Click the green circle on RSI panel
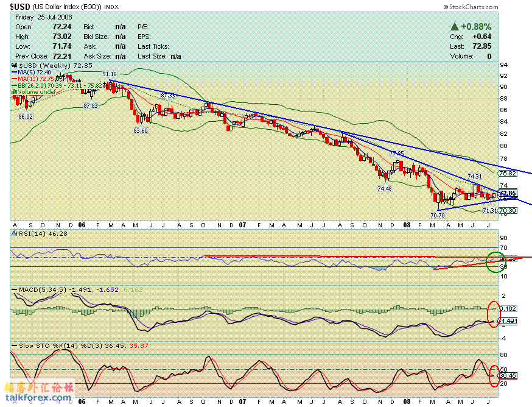The image size is (532, 407). click(x=496, y=261)
